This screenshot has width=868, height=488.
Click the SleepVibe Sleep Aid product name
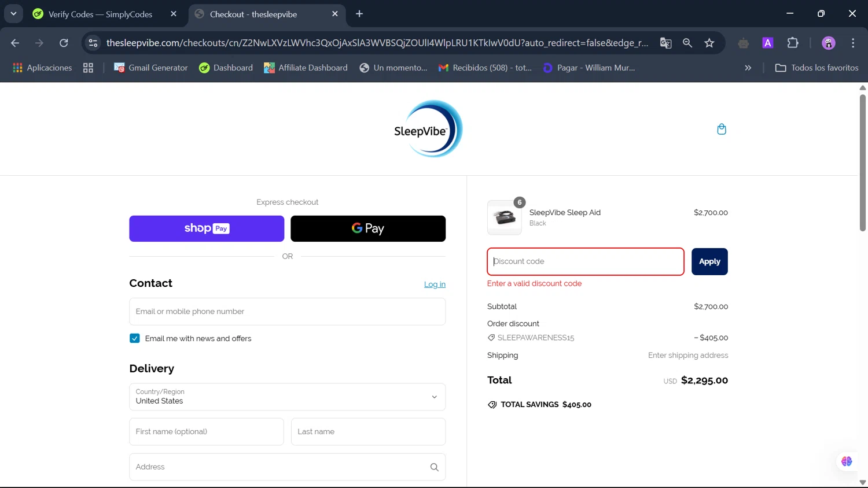click(x=565, y=212)
